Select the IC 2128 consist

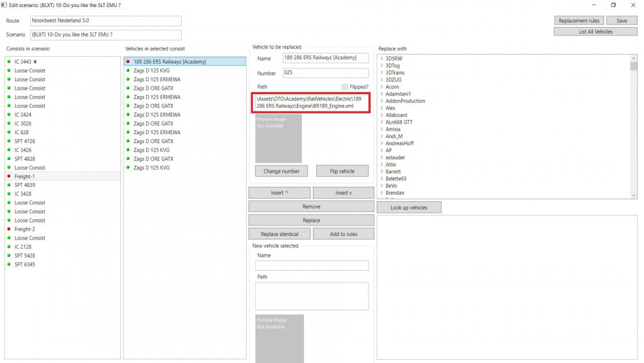pyautogui.click(x=23, y=247)
